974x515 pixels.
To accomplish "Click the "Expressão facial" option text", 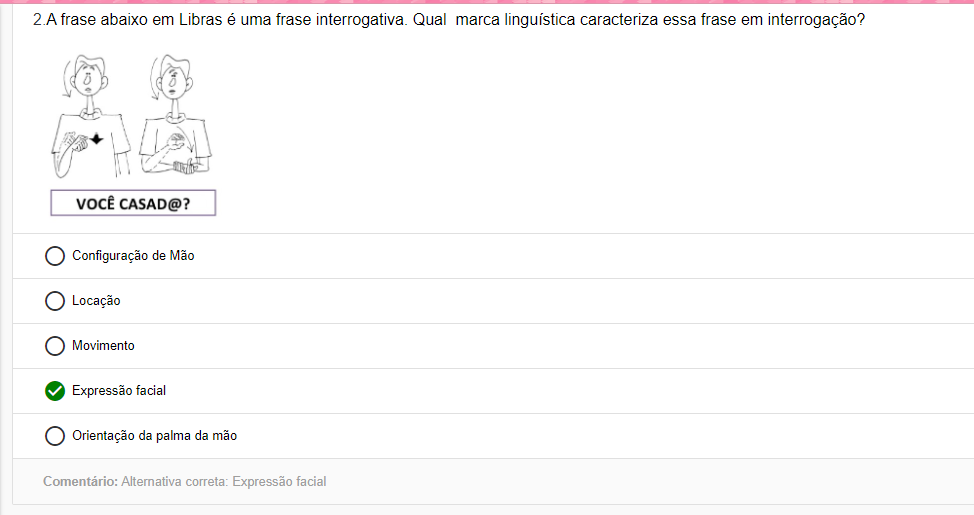I will tap(119, 391).
